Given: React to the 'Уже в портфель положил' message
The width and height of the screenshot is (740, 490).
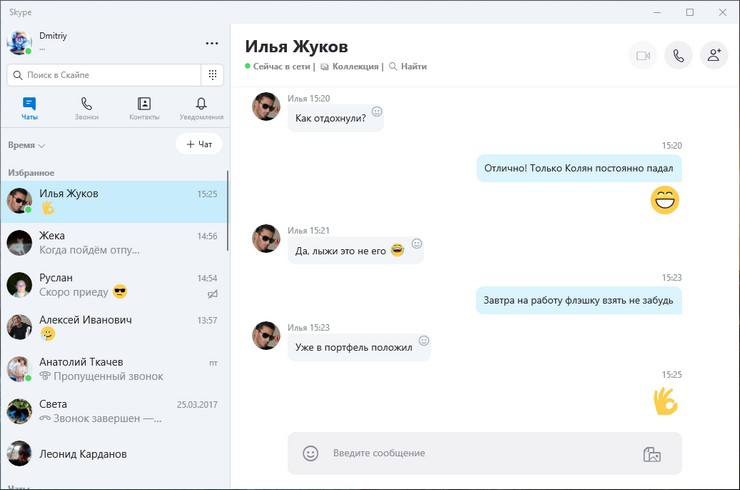Looking at the screenshot, I should click(x=423, y=340).
